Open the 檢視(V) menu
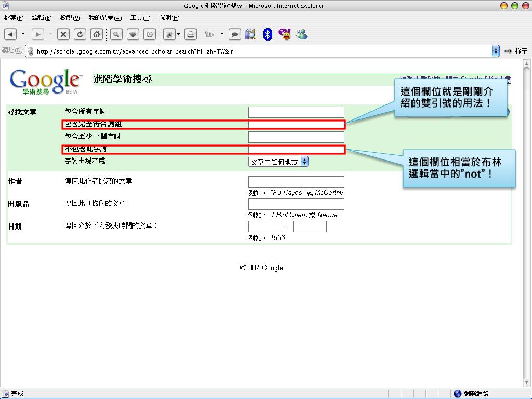Image resolution: width=532 pixels, height=399 pixels. point(70,18)
